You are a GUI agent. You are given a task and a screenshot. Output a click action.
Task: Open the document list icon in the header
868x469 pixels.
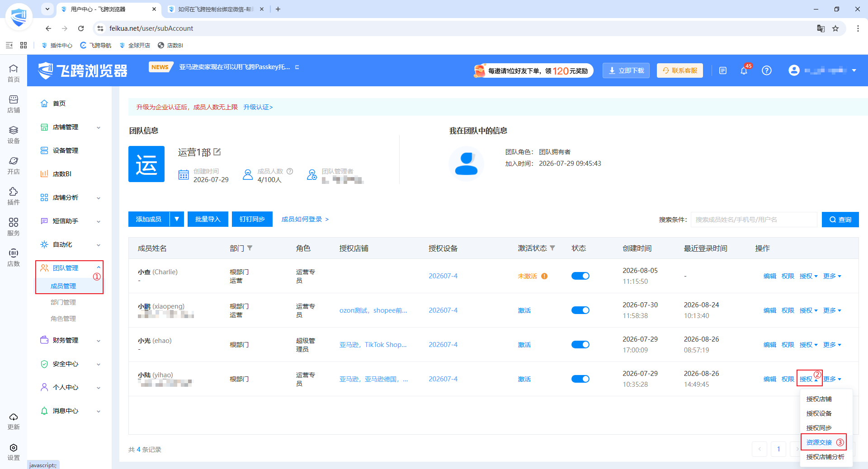coord(723,70)
